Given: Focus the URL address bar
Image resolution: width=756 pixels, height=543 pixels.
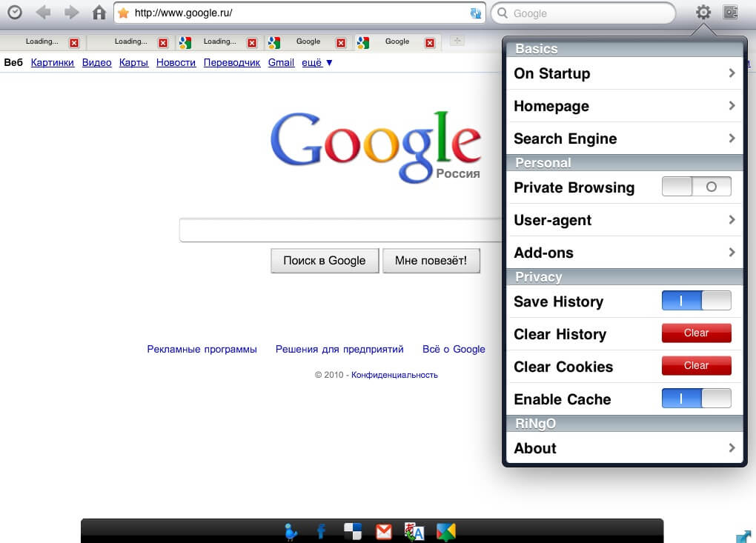Looking at the screenshot, I should click(299, 13).
